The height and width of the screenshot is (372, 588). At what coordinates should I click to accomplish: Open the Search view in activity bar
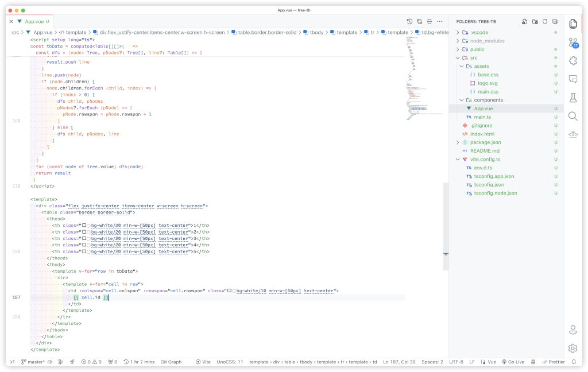tap(572, 116)
